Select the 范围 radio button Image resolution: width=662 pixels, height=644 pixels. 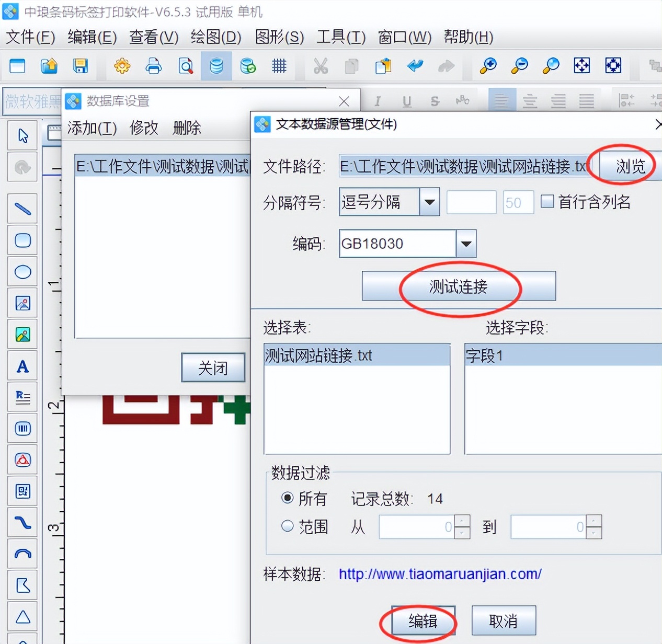[x=288, y=526]
